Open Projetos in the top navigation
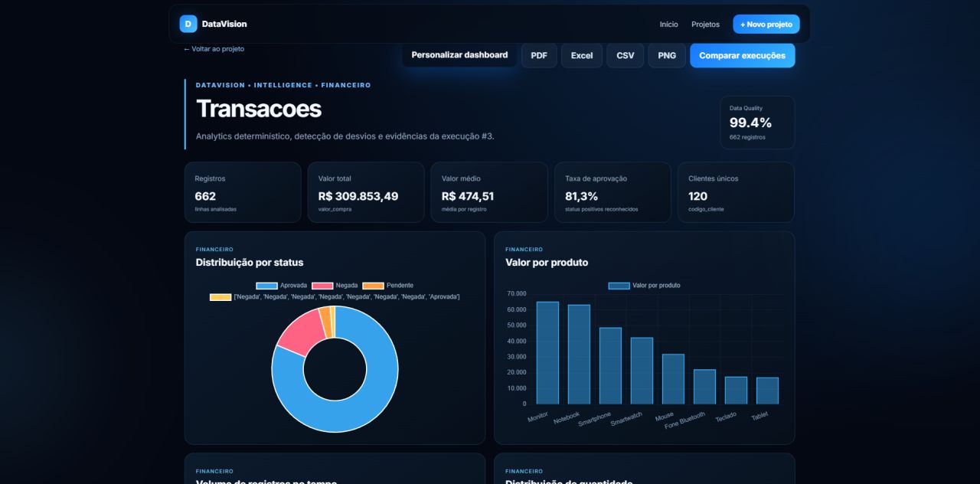Image resolution: width=980 pixels, height=484 pixels. coord(705,25)
